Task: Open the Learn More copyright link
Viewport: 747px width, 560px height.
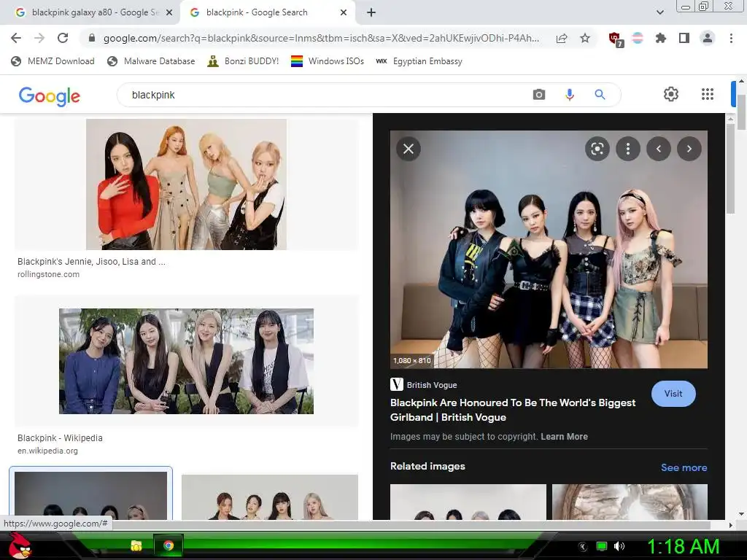Action: click(564, 437)
